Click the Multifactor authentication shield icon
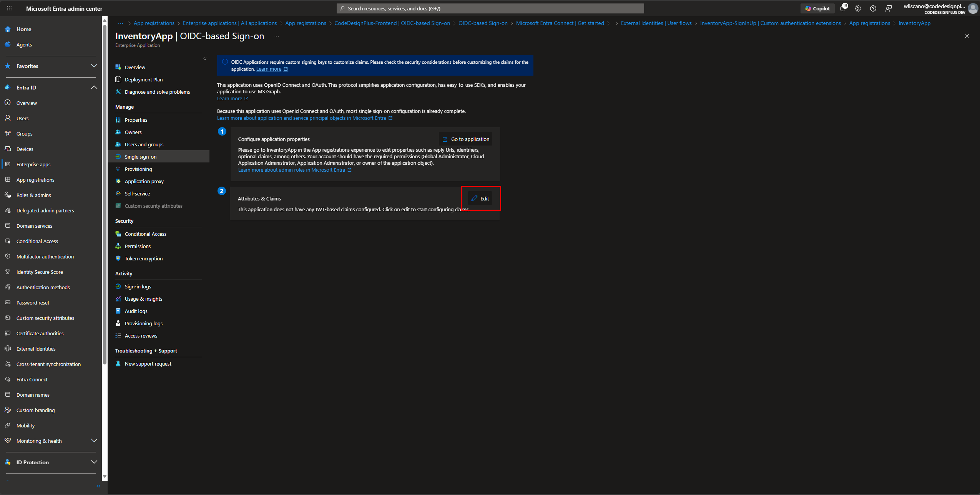 (8, 256)
